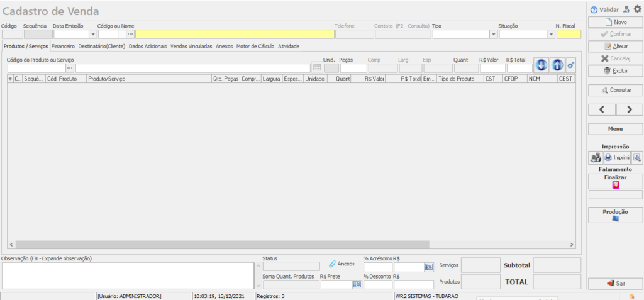Click the blue up arrow icon
Viewport: 644px width, 300px height.
click(x=557, y=65)
